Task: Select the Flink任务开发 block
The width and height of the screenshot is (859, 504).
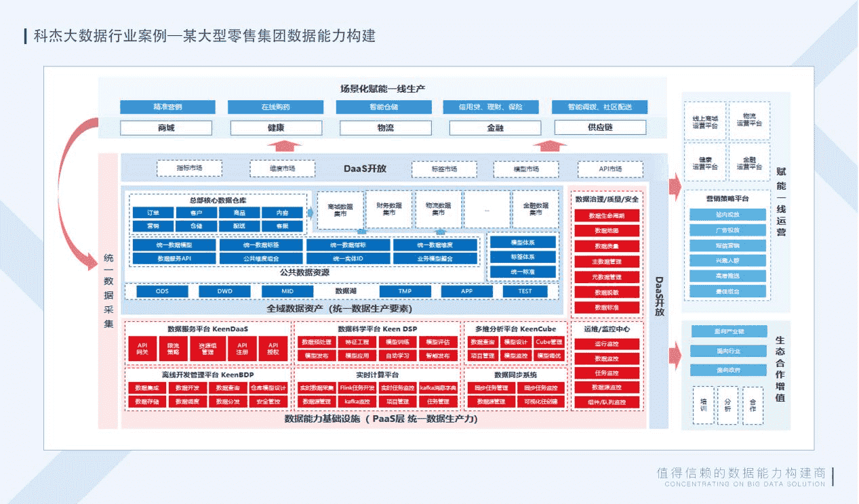Action: [357, 388]
